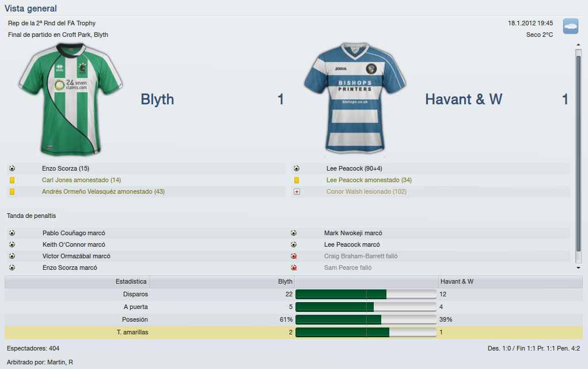588x369 pixels.
Task: Click the missed penalty icon for Sam Pearce
Action: [294, 268]
